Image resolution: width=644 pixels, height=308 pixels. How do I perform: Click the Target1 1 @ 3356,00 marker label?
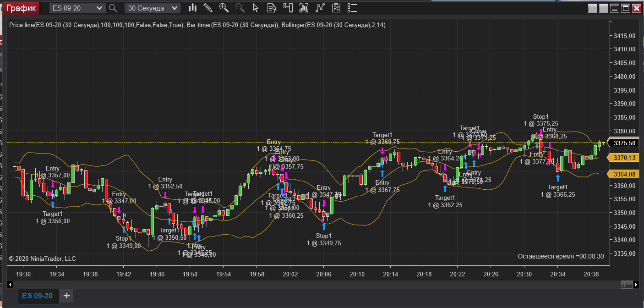(x=53, y=217)
